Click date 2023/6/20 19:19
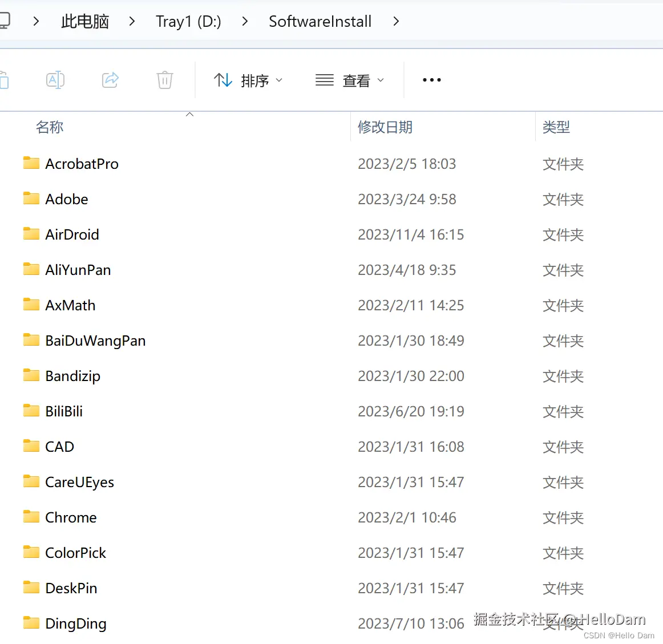Viewport: 663px width, 644px height. coord(411,411)
